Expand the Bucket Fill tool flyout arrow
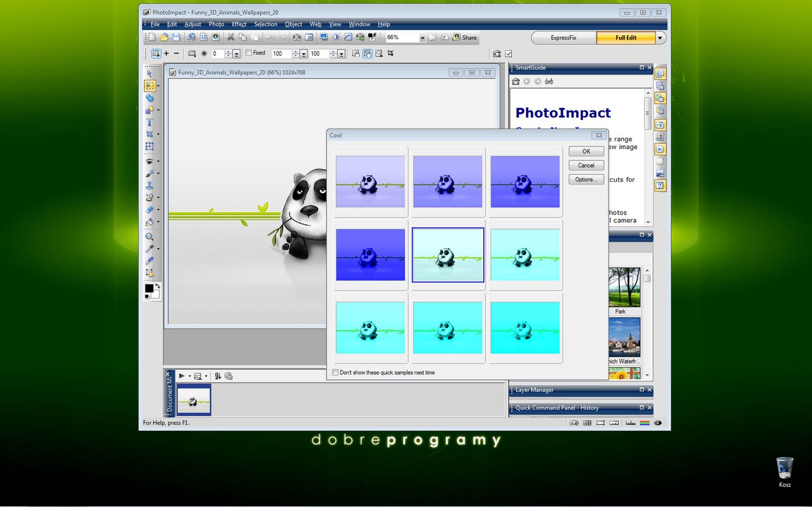 point(158,223)
